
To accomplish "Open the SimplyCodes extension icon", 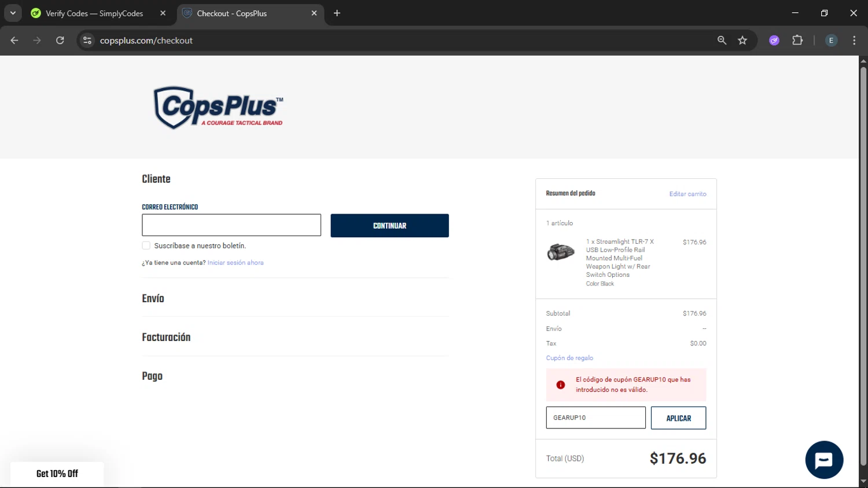I will point(774,41).
